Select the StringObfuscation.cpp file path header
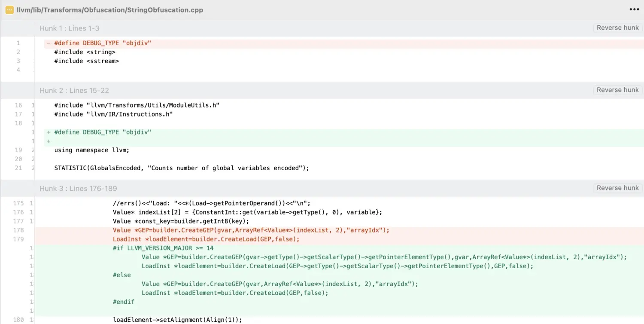Screen dimensions: 644x324 [x=110, y=10]
